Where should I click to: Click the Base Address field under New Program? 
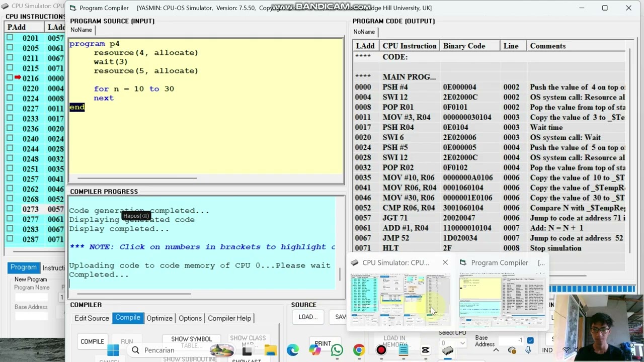pos(32,316)
